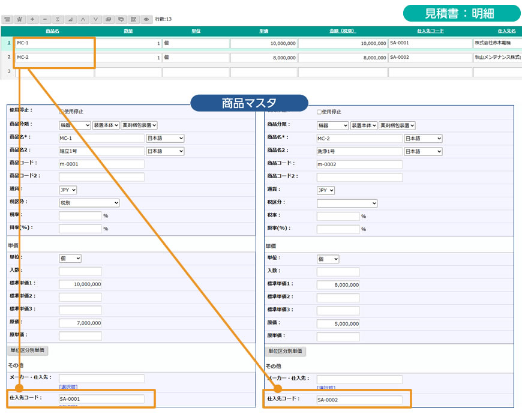Screen dimensions: 522x420
Task: Click 単位区分別単価 button in left form
Action: point(27,350)
